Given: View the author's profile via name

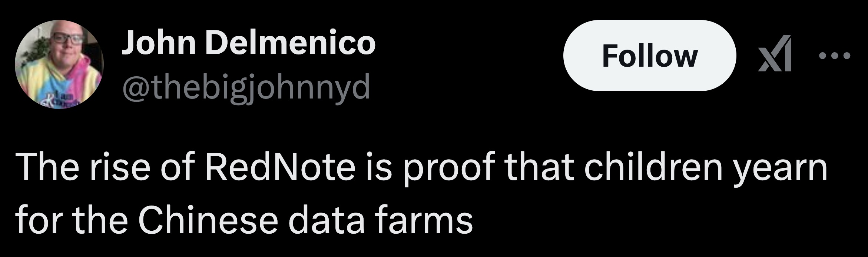Looking at the screenshot, I should click(x=248, y=43).
